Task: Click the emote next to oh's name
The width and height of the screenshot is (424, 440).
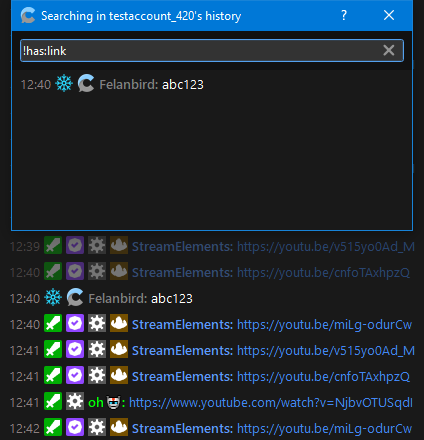Action: point(113,402)
